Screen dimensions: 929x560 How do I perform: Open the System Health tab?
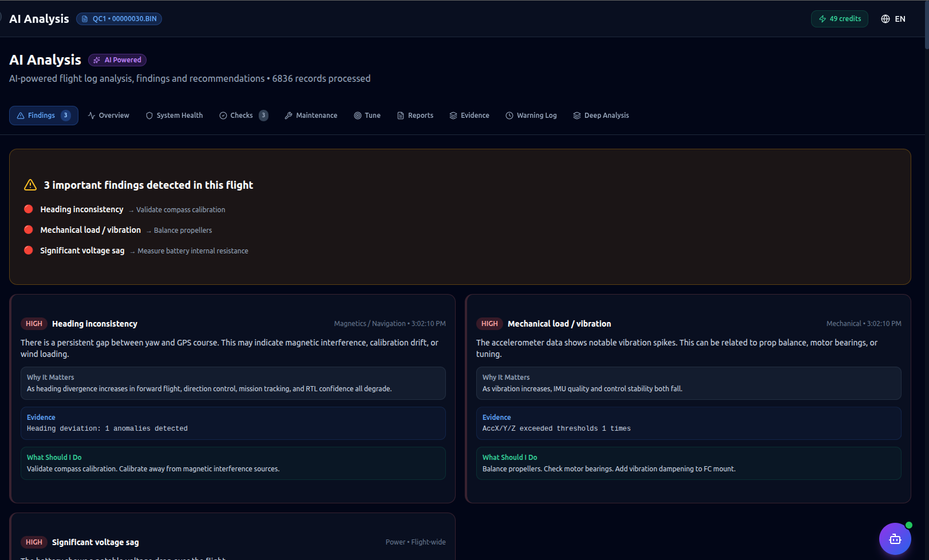[174, 116]
